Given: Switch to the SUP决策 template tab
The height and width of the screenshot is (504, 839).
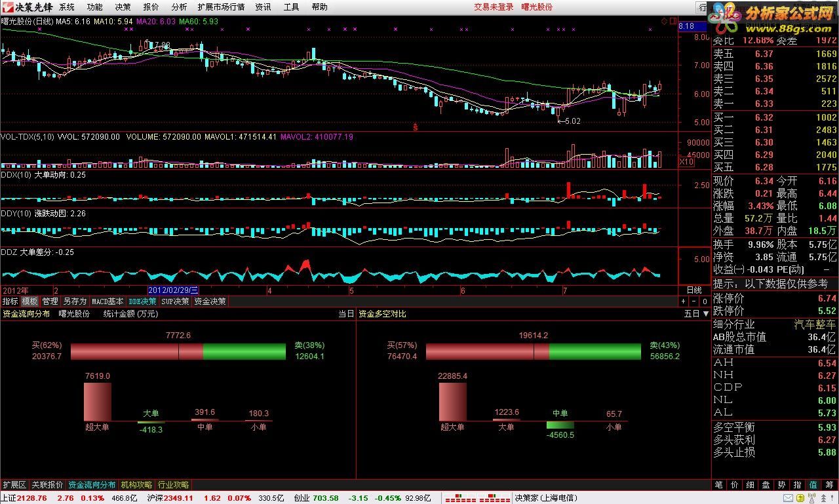Looking at the screenshot, I should 175,301.
